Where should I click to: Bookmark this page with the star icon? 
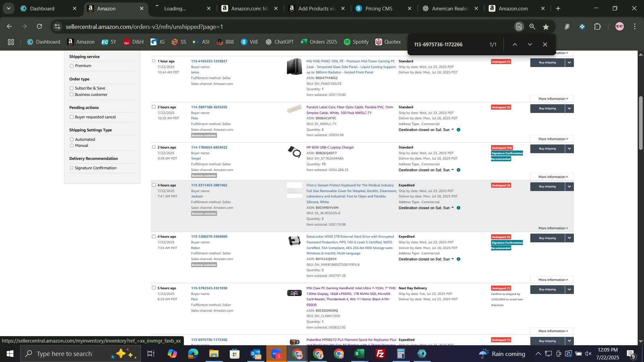point(546,27)
